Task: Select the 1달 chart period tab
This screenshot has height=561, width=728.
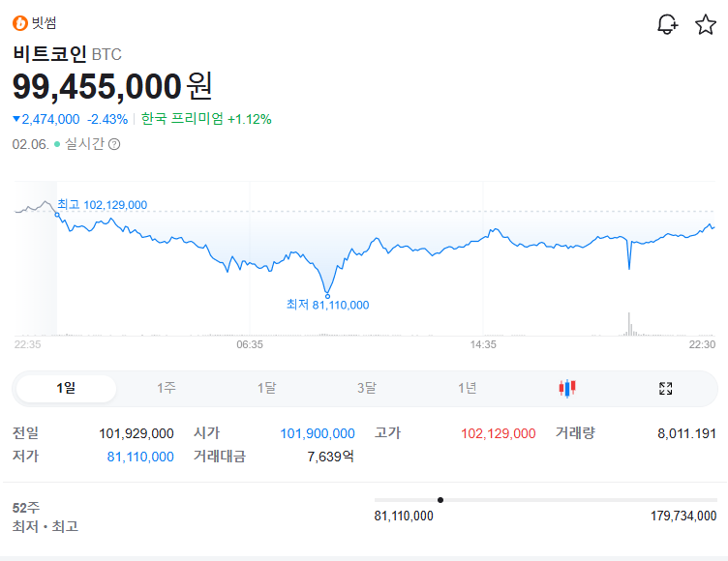Action: click(x=266, y=388)
